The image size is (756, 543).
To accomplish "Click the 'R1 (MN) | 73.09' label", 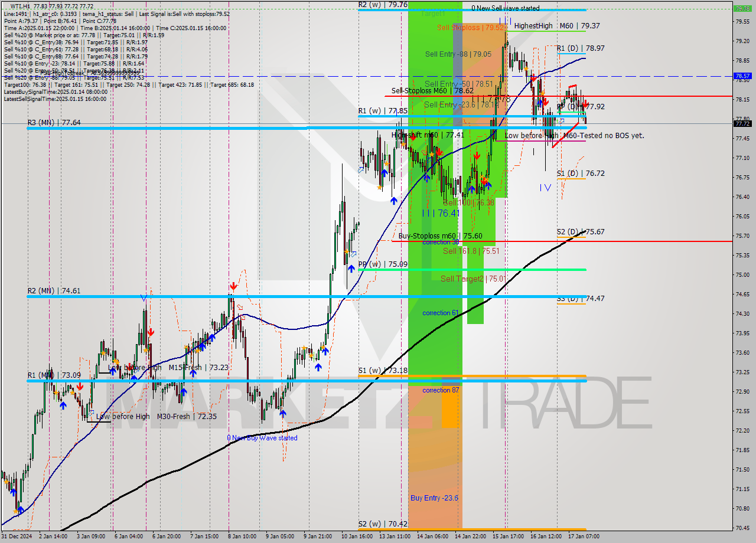I will (54, 375).
